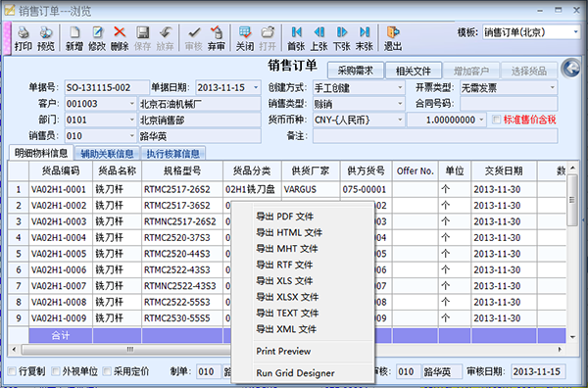The width and height of the screenshot is (588, 388).
Task: Open the 模板 template dropdown
Action: (x=575, y=32)
